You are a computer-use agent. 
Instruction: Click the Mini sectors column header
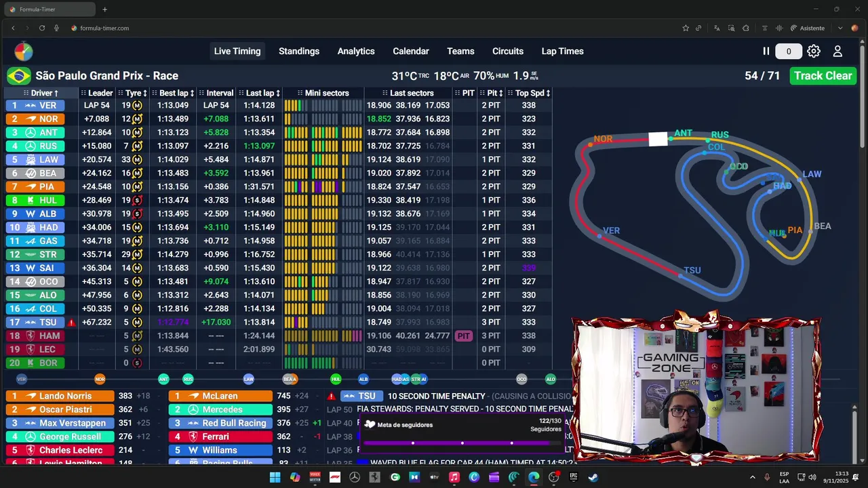(x=323, y=93)
